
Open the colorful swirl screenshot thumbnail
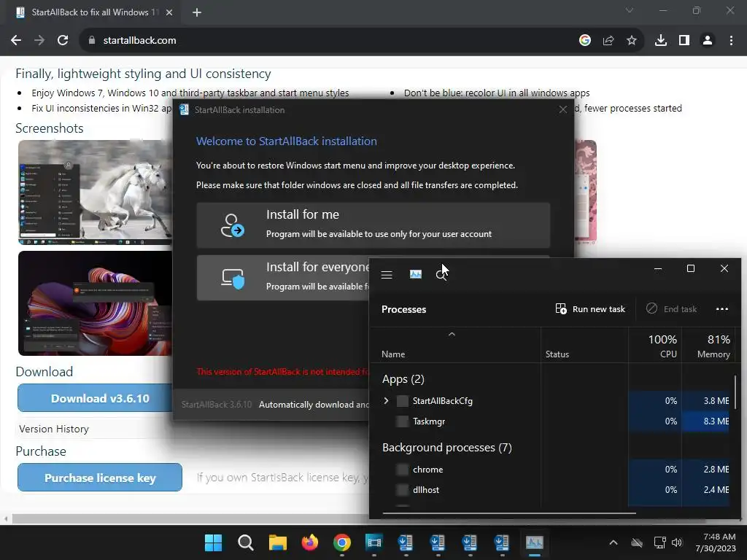click(x=96, y=303)
